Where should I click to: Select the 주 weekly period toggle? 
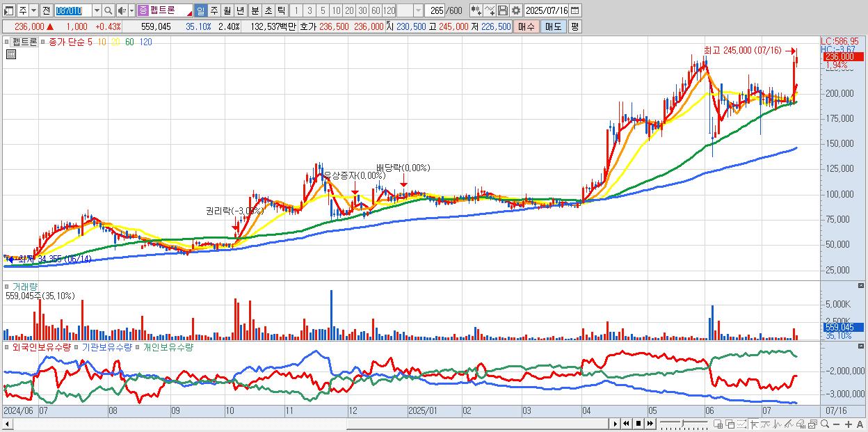pos(214,10)
